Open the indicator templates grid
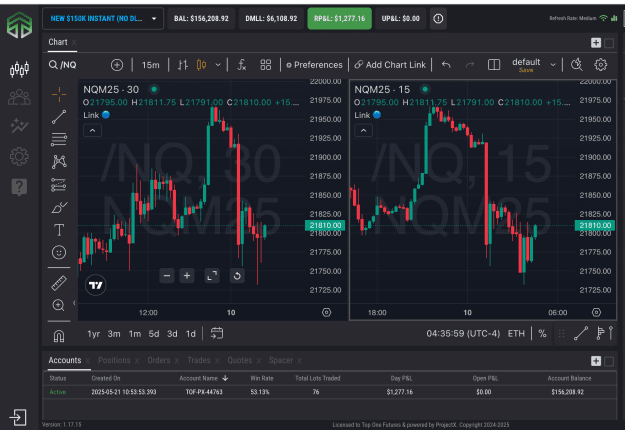The height and width of the screenshot is (430, 625). click(265, 65)
